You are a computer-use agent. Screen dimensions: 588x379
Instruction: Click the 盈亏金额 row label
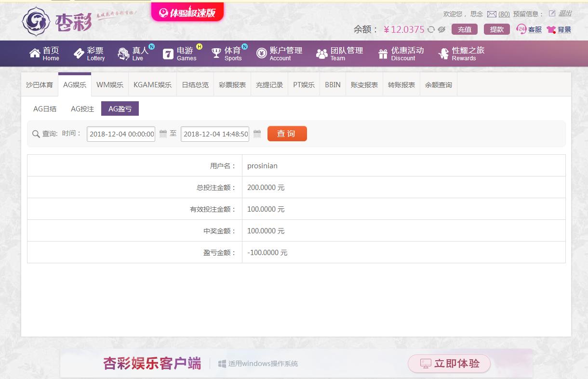220,253
